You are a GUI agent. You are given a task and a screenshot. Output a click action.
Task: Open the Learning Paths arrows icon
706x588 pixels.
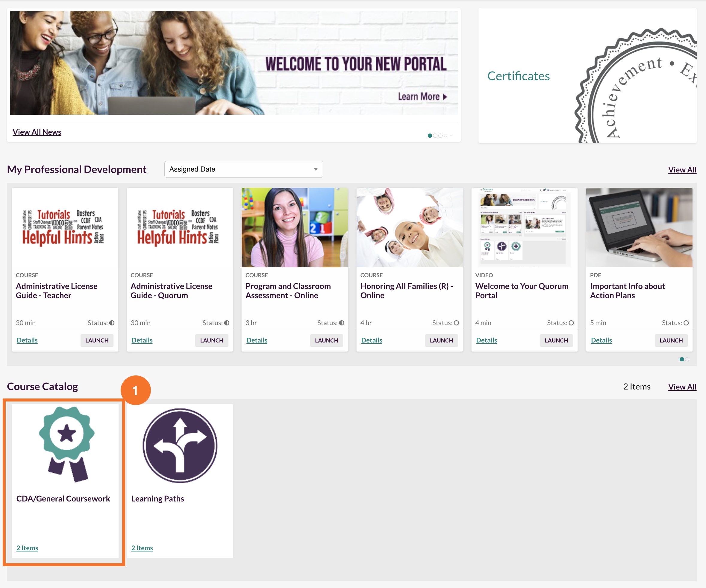coord(180,445)
